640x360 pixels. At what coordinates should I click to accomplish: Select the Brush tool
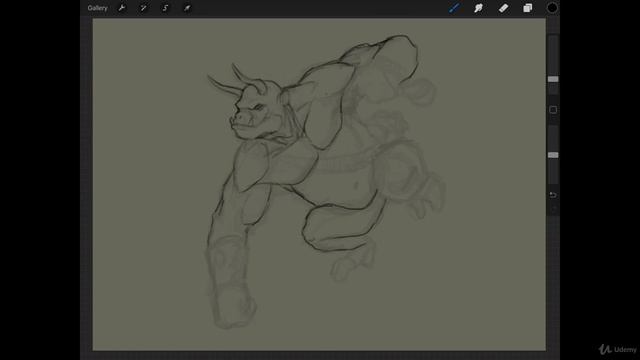click(x=454, y=8)
